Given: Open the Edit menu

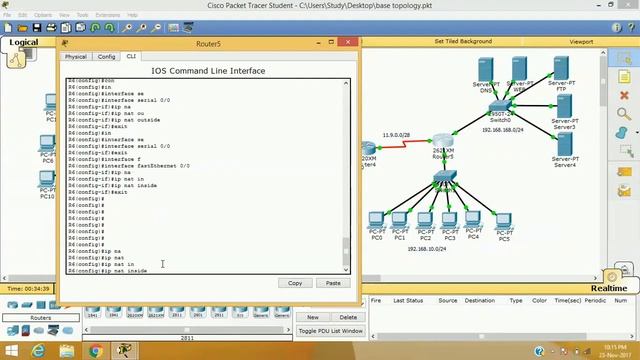Looking at the screenshot, I should click(22, 15).
